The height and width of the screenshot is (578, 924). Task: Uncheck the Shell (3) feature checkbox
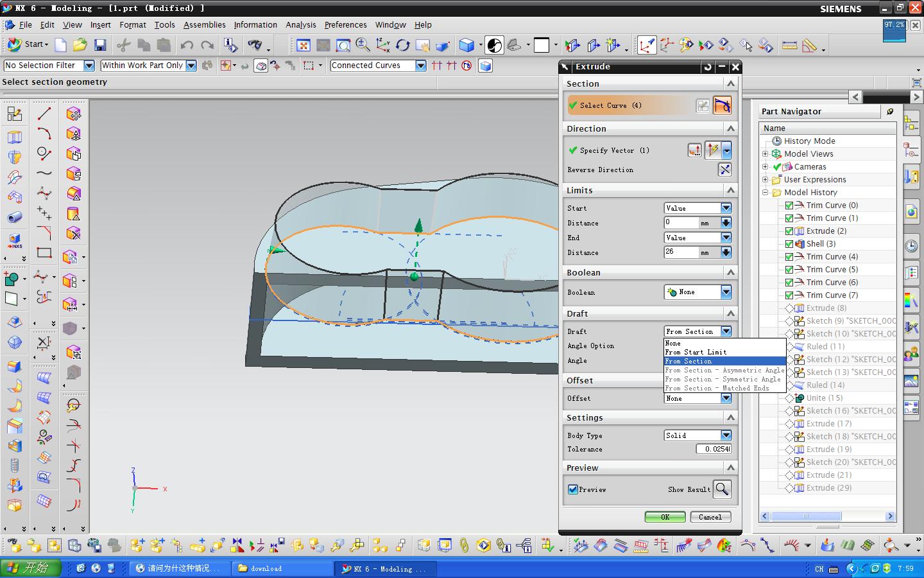tap(789, 244)
